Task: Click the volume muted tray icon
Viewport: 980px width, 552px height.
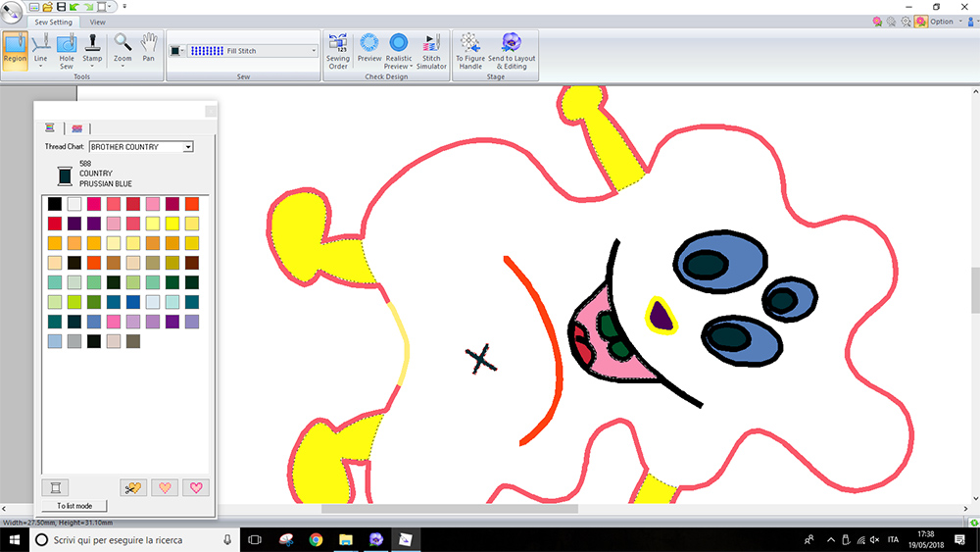Action: pos(875,539)
